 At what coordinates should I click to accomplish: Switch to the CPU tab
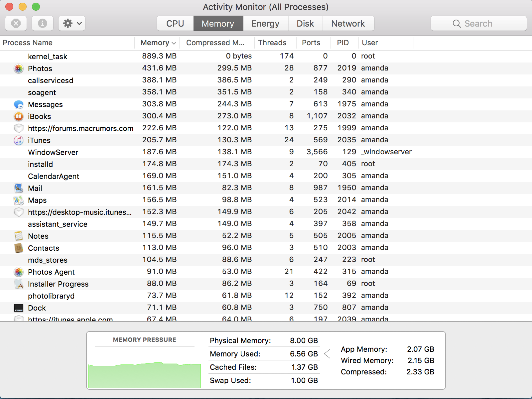pos(175,23)
